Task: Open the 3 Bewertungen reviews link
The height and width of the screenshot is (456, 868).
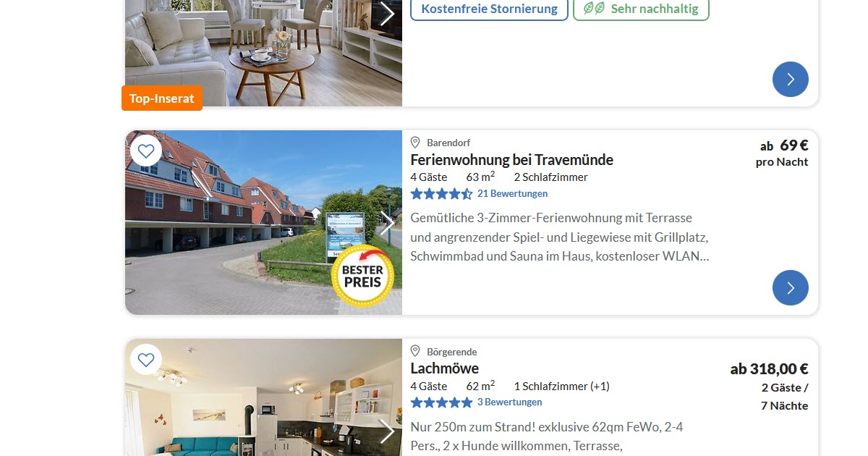Action: [509, 402]
